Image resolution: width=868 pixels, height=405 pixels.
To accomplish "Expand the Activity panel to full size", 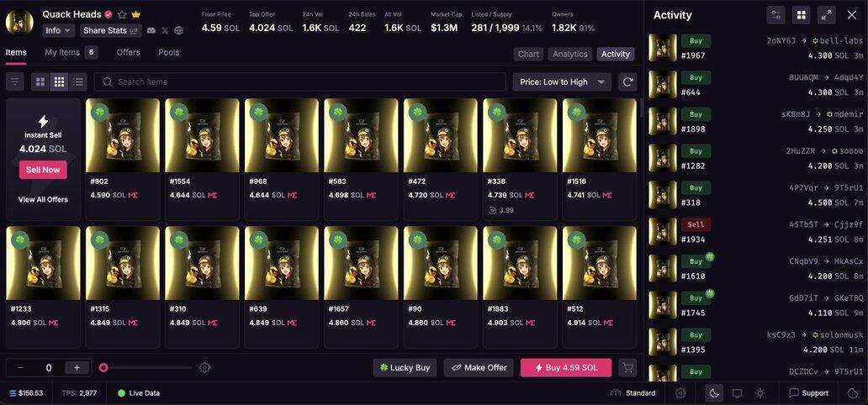I will tap(826, 15).
